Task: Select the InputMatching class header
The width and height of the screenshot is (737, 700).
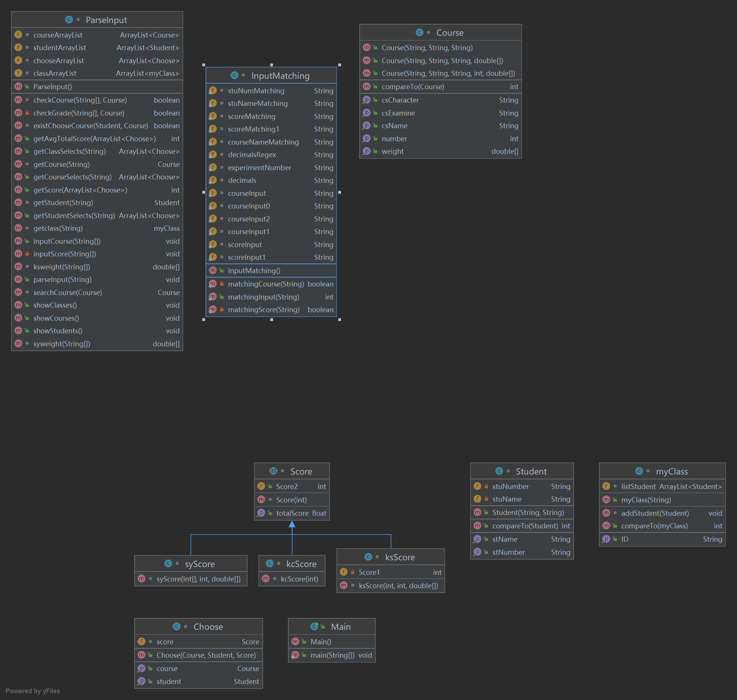Action: click(280, 76)
